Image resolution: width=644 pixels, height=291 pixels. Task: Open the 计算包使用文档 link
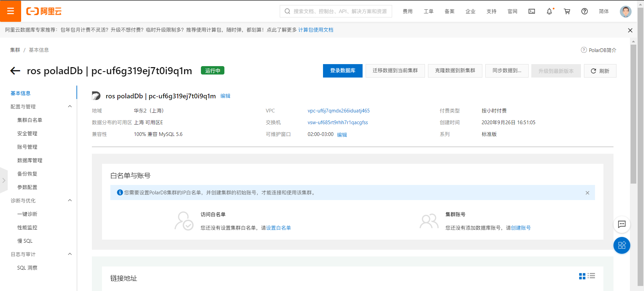pyautogui.click(x=316, y=30)
